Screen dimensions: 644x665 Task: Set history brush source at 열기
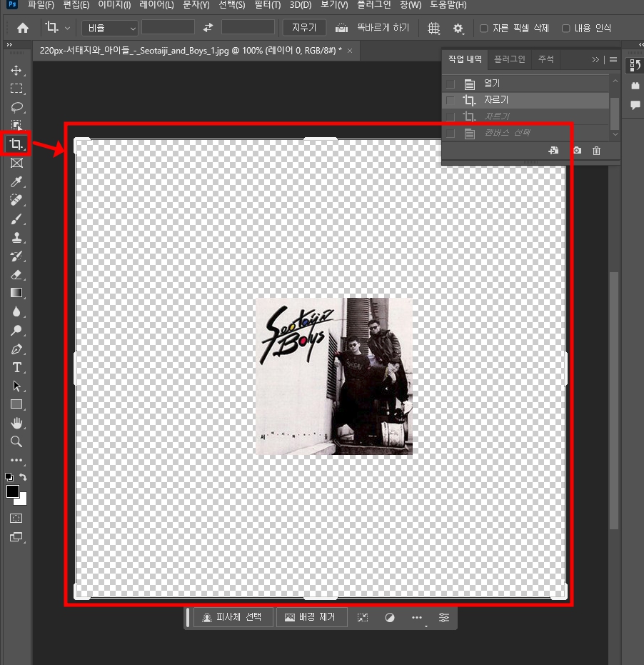point(451,84)
